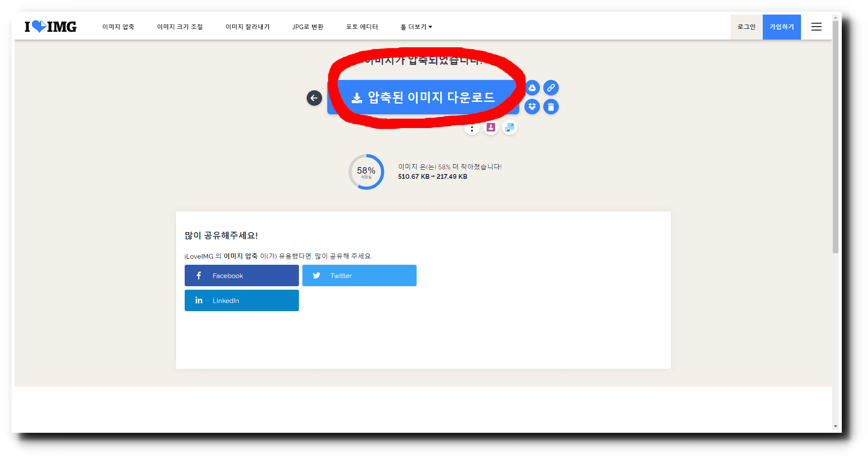
Task: Open the hamburger menu
Action: (x=816, y=26)
